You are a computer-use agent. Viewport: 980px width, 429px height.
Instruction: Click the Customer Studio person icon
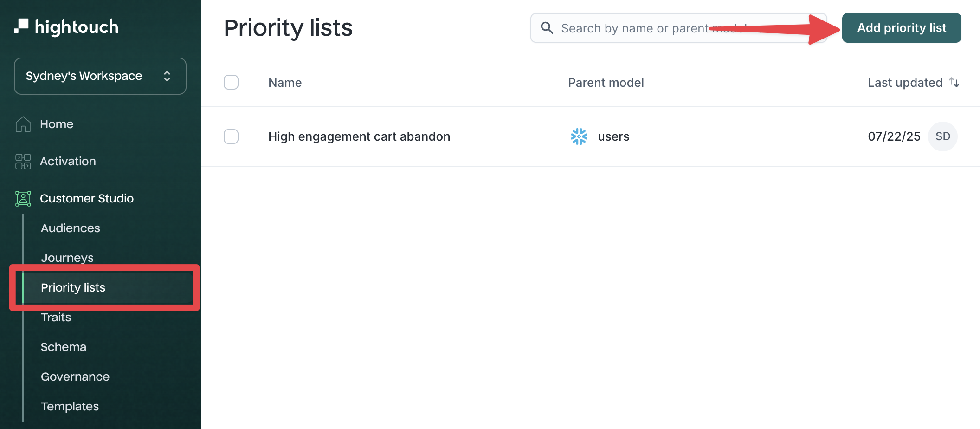(23, 199)
